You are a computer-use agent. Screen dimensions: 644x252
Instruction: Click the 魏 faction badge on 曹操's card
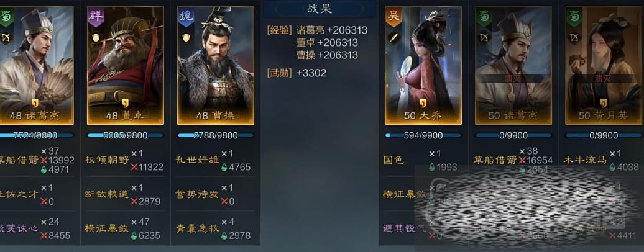pos(186,16)
